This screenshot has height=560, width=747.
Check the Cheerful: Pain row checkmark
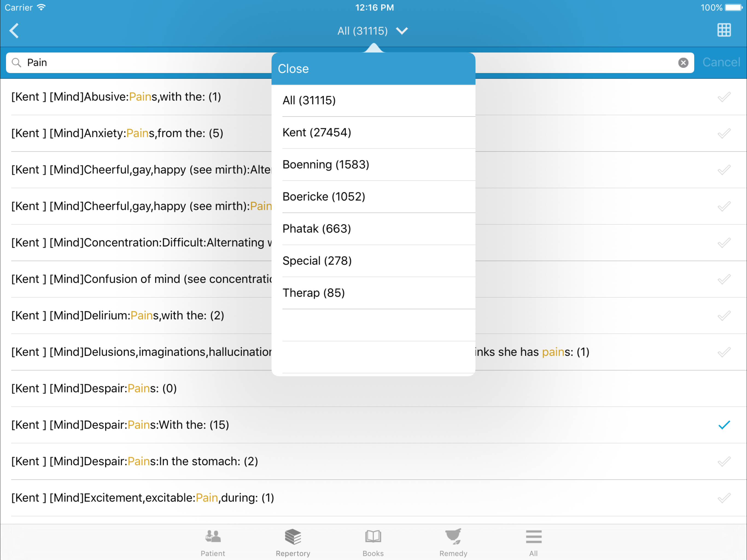point(724,206)
